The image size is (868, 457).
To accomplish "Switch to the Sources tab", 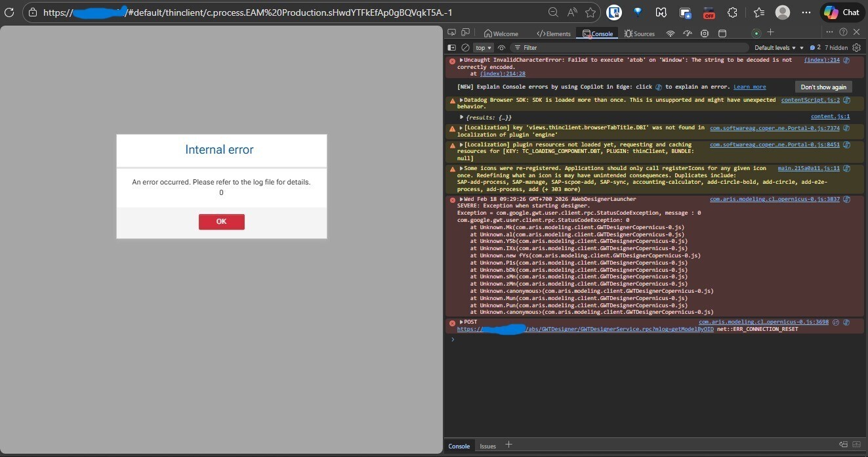I will [639, 33].
